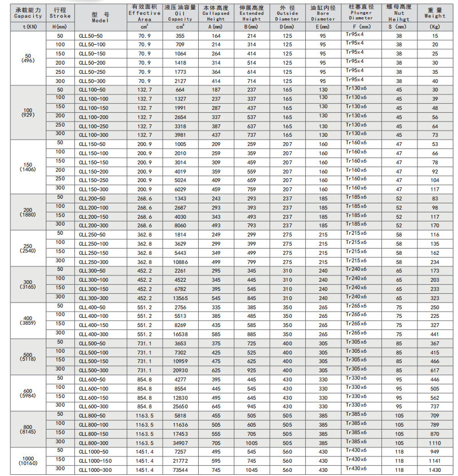Click the CLL50-50 model cell
This screenshot has height=476, width=458.
[x=90, y=36]
